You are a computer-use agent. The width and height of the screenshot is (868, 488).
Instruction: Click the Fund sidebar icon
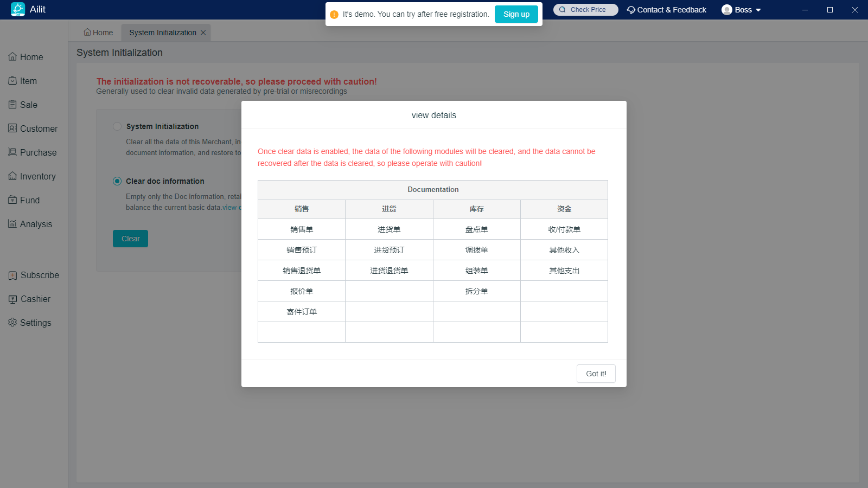12,200
